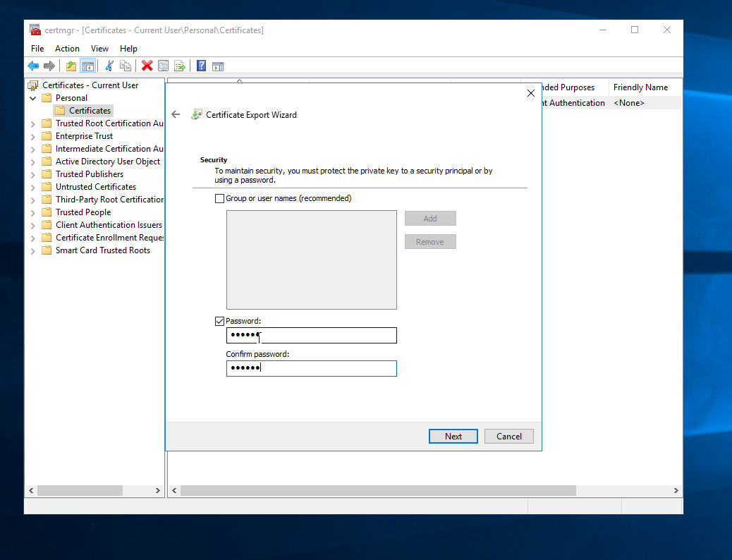Image resolution: width=732 pixels, height=560 pixels.
Task: Click the Forward arrow in the certmgr toolbar
Action: tap(49, 66)
